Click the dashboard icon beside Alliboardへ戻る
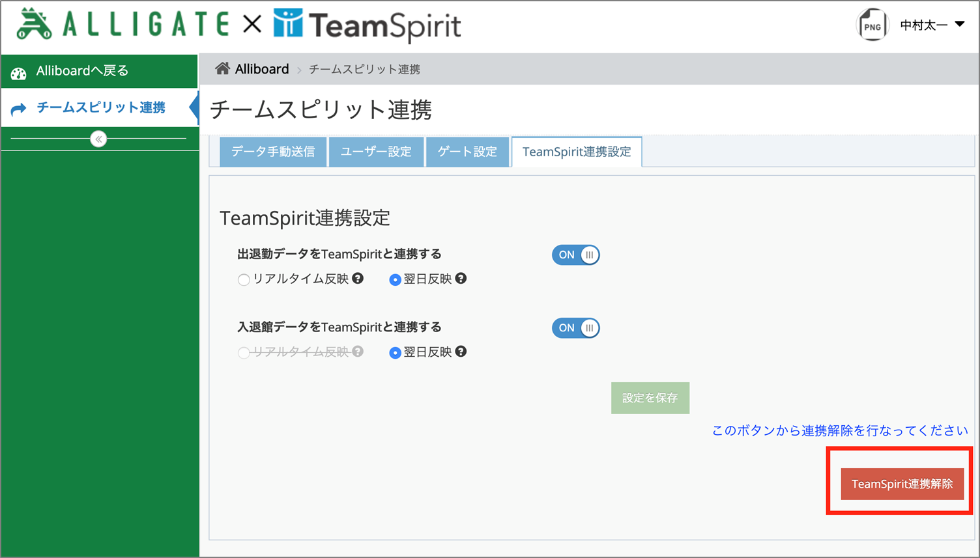Screen dimensions: 980x558 coord(19,73)
